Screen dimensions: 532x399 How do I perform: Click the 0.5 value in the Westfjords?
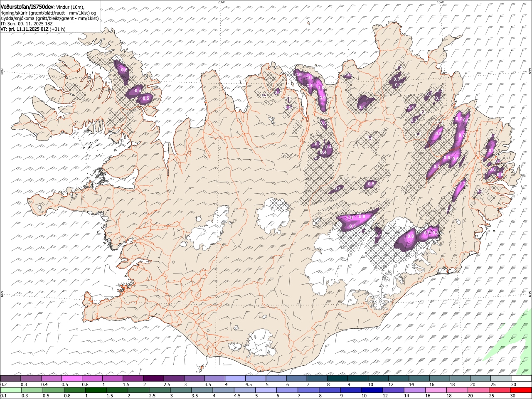[x=146, y=99]
